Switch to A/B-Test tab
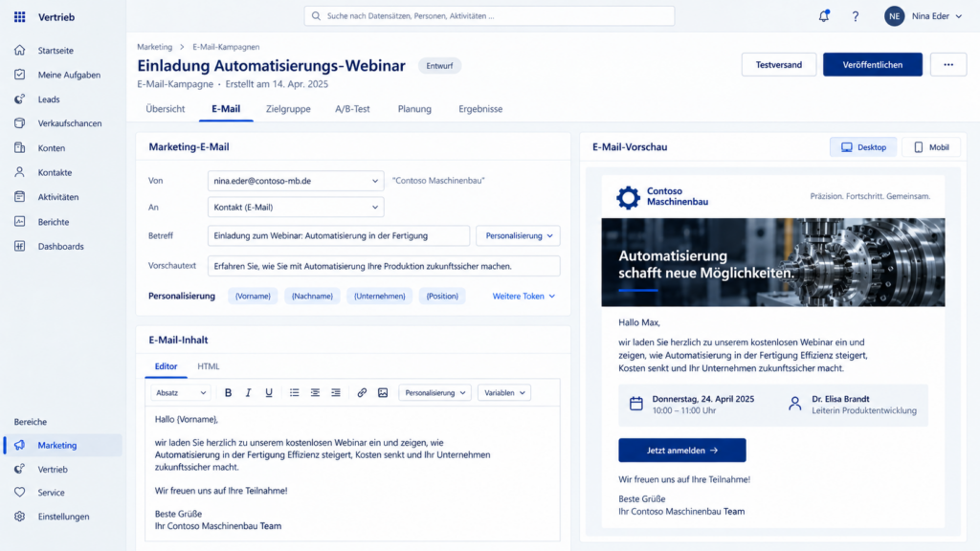The width and height of the screenshot is (980, 551). pos(352,109)
